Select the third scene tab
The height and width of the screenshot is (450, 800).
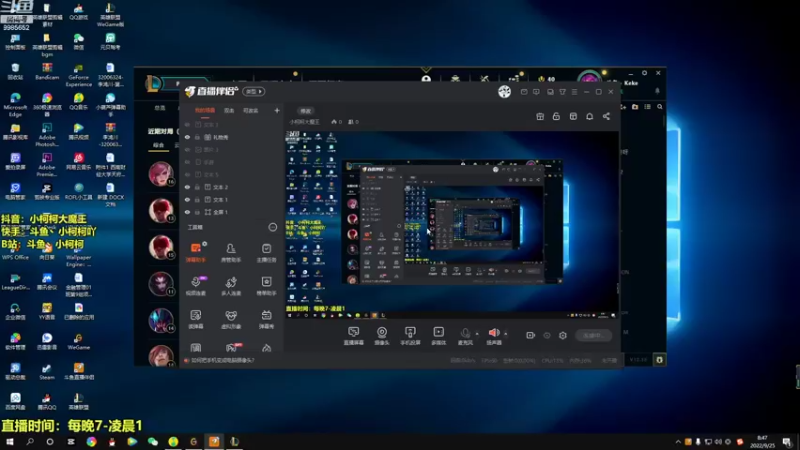[x=250, y=111]
